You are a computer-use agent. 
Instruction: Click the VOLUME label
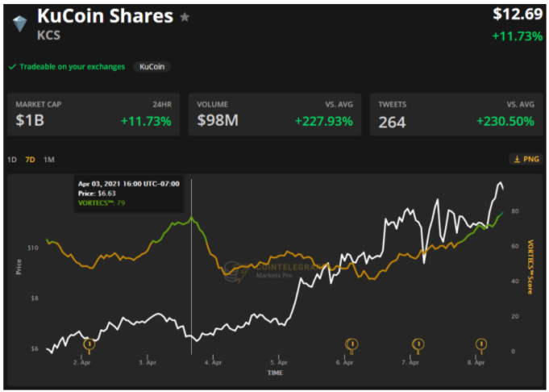point(212,104)
